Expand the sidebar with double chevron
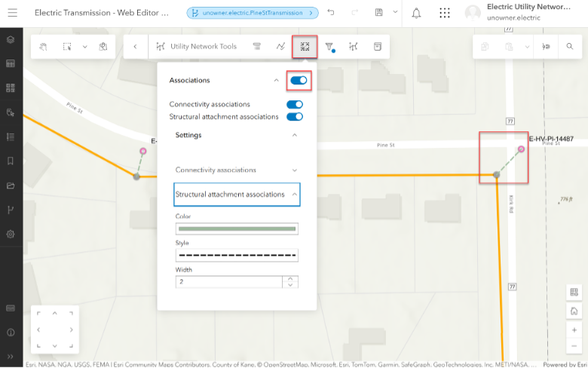Image resolution: width=588 pixels, height=368 pixels. 11,357
